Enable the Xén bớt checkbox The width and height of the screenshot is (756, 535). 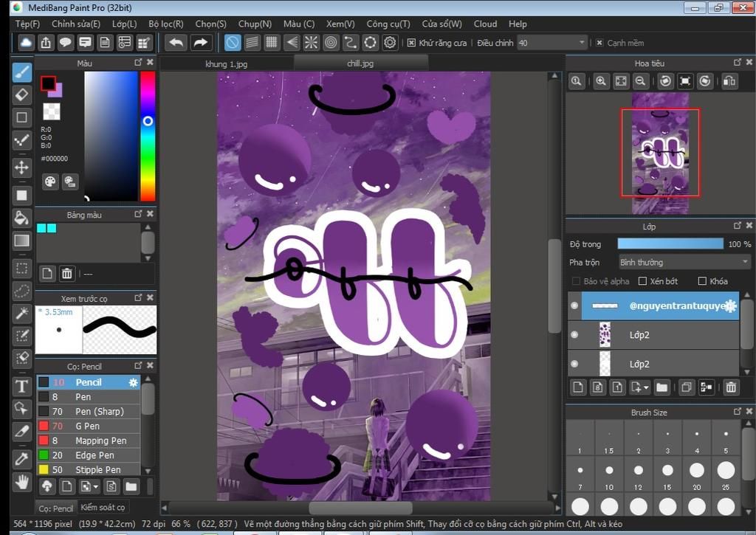(x=642, y=281)
